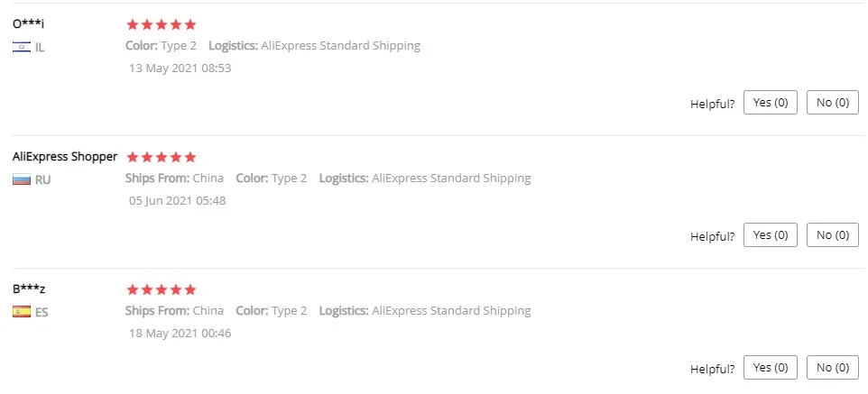Mark the B***z review helpful with Yes
868x394 pixels.
point(770,368)
